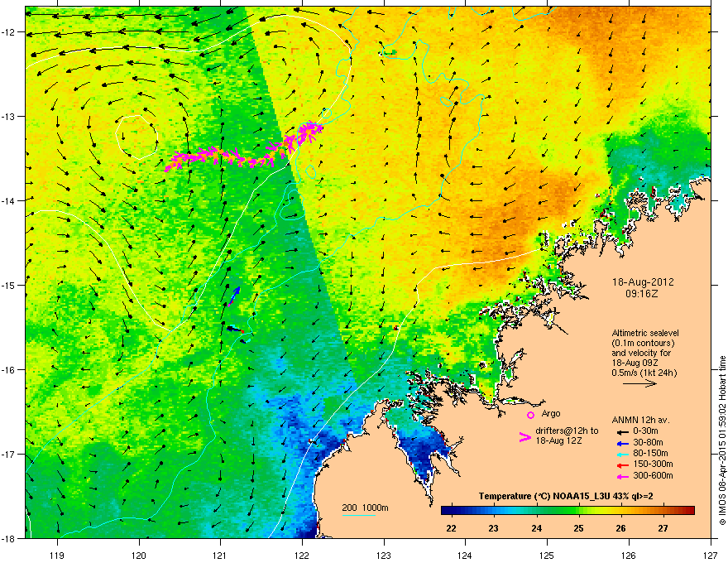Click the temperature color bar
728x563 pixels.
click(568, 511)
